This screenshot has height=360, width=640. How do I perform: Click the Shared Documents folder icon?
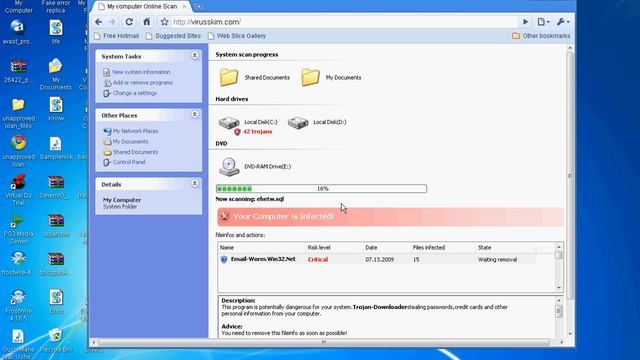(229, 77)
